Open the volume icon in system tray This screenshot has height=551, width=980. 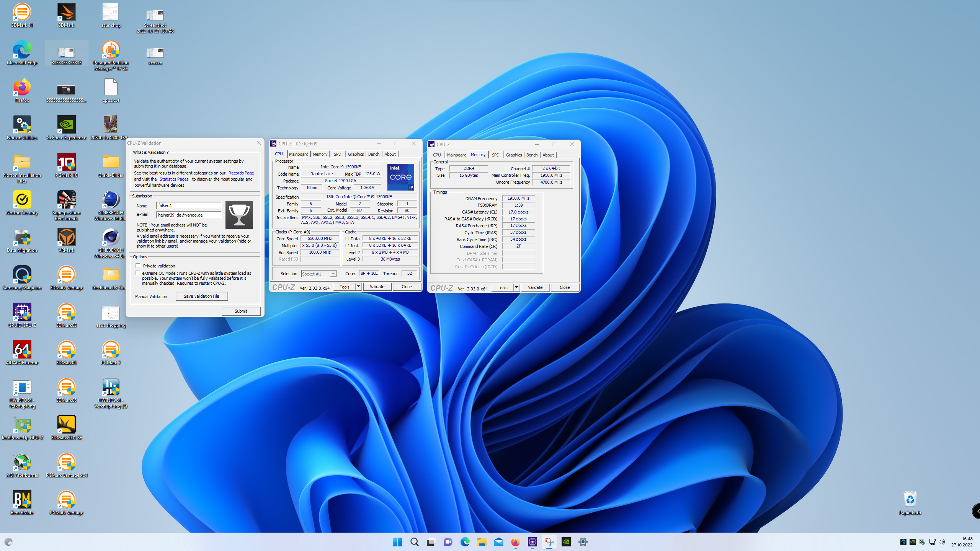click(942, 542)
